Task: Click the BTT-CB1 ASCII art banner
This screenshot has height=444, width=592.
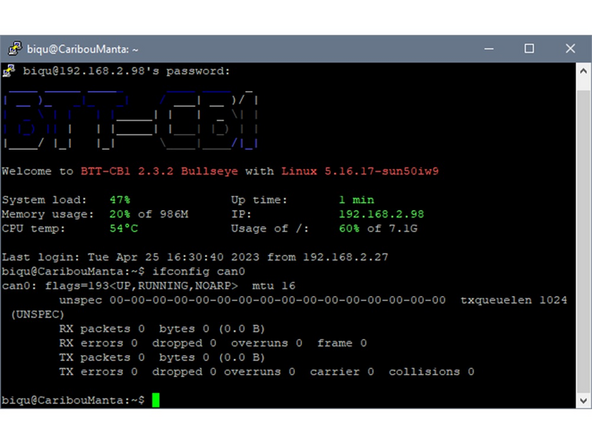Action: tap(131, 120)
